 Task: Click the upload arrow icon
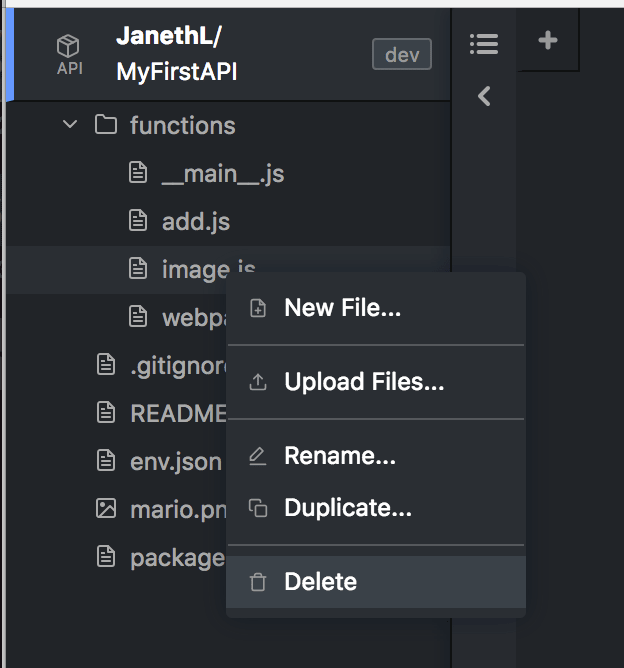click(258, 382)
